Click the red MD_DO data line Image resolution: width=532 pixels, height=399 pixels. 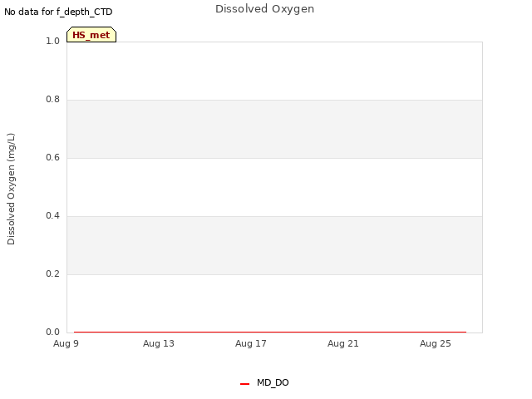click(x=270, y=332)
